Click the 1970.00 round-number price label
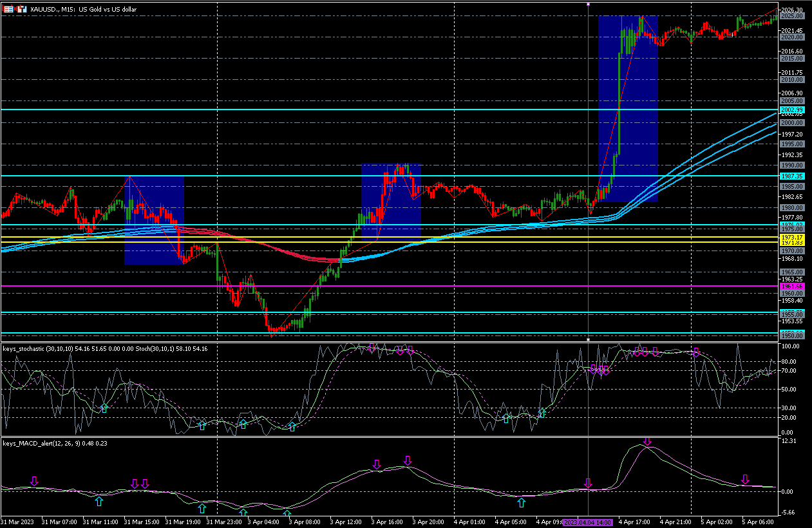 pos(791,250)
